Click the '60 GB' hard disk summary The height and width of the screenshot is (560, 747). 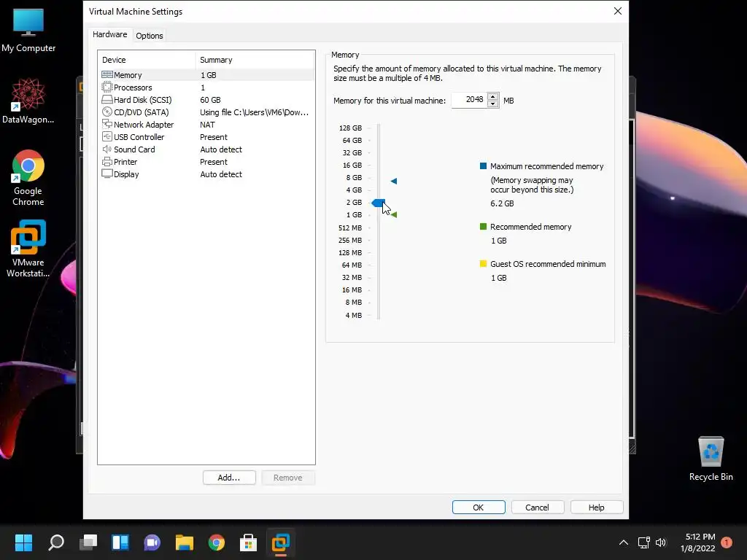210,99
